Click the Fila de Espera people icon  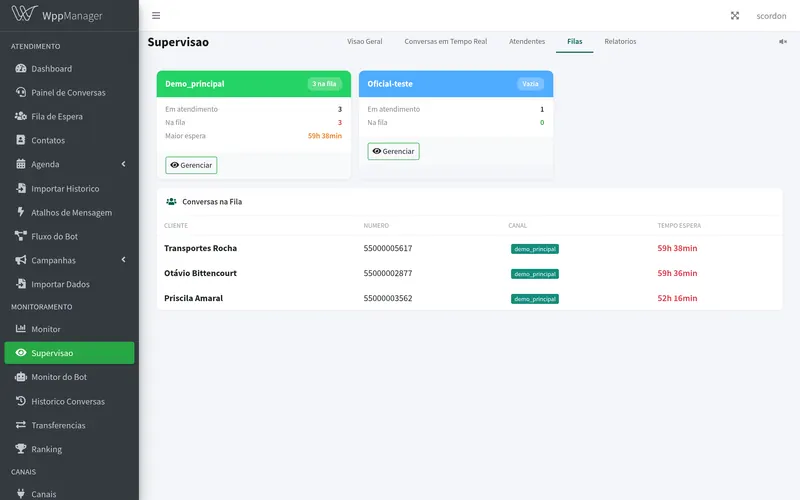point(21,116)
